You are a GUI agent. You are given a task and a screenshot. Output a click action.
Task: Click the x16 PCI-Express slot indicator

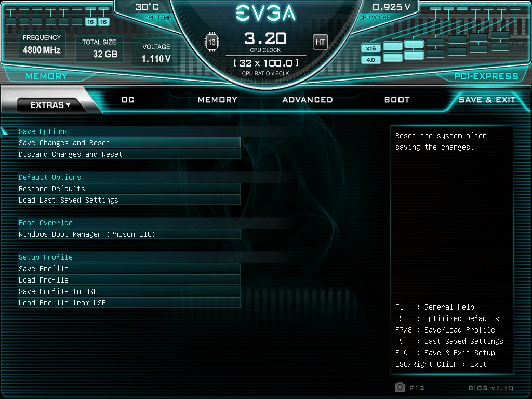(370, 48)
